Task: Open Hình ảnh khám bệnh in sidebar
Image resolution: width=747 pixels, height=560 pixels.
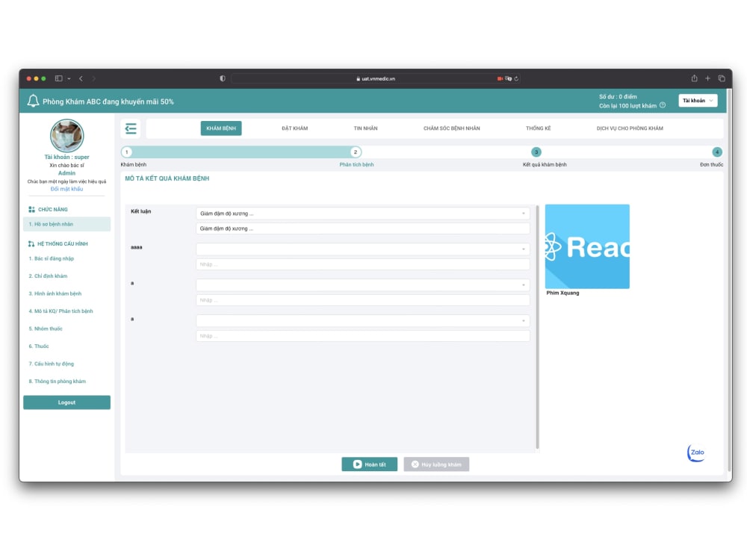Action: click(x=55, y=293)
